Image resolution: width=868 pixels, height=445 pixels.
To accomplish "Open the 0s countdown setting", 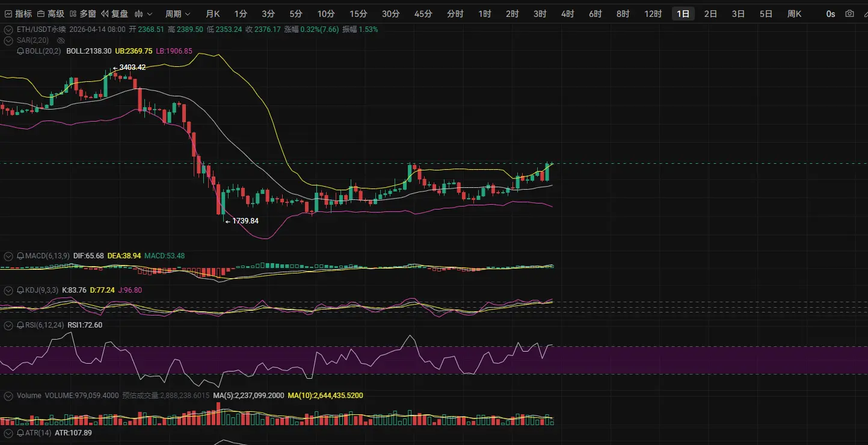I will point(831,13).
